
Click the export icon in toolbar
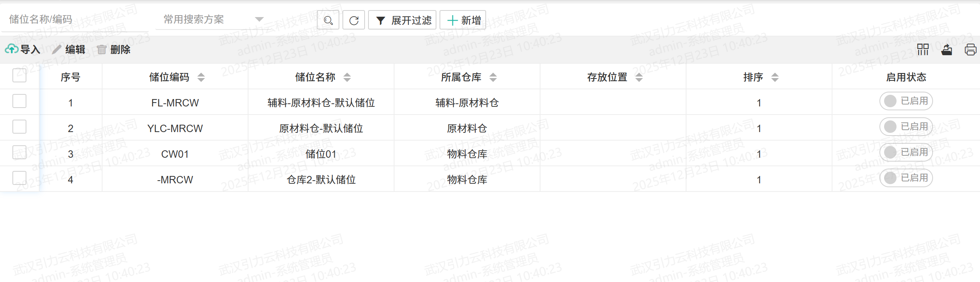point(947,49)
